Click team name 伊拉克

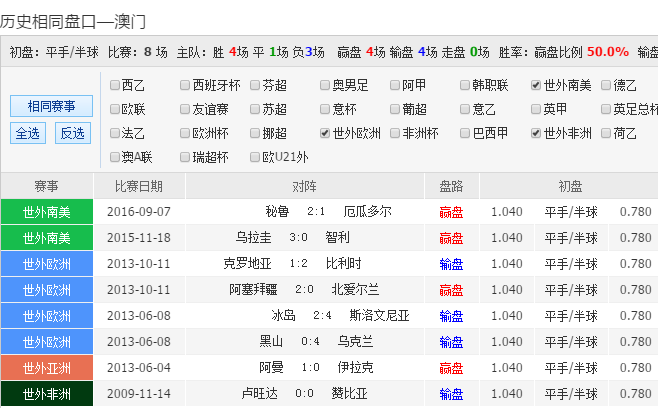pyautogui.click(x=355, y=367)
